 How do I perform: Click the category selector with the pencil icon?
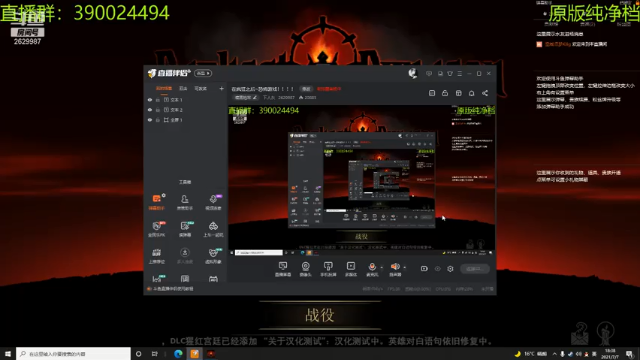coord(245,98)
